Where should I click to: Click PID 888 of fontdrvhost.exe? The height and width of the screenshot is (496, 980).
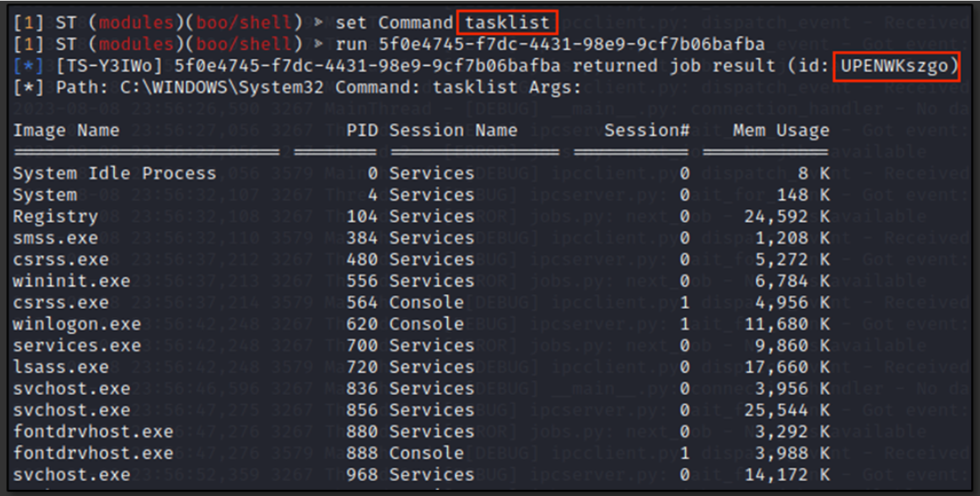click(363, 453)
